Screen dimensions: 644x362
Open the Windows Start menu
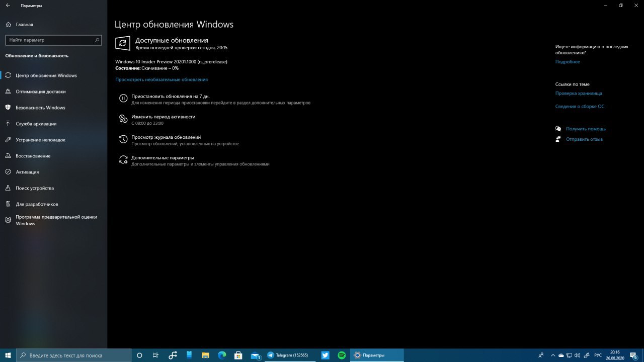(x=8, y=355)
